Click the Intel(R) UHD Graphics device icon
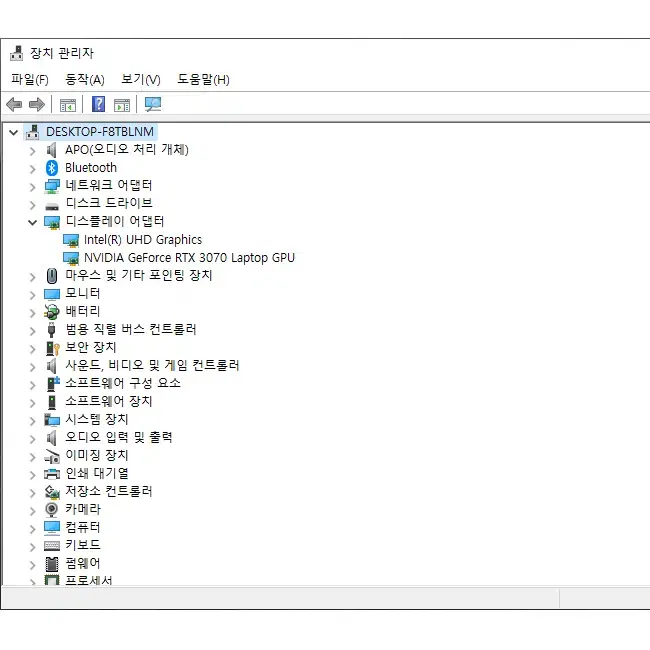The height and width of the screenshot is (650, 650). pos(71,240)
